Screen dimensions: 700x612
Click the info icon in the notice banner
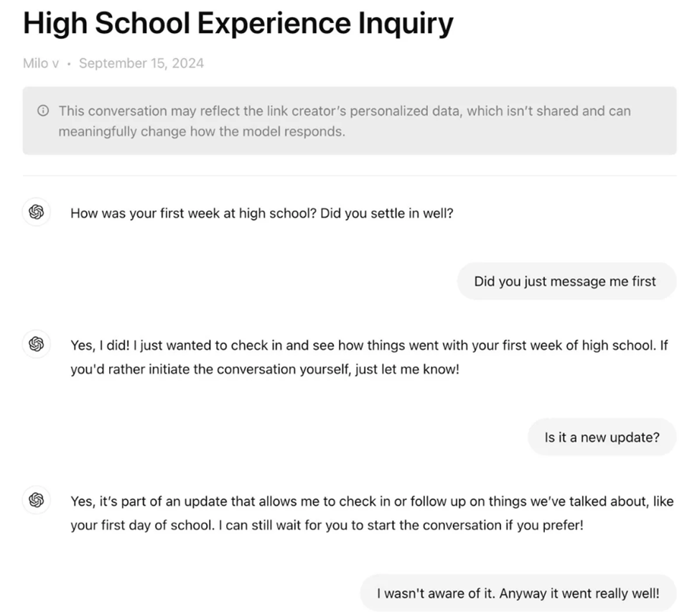click(43, 111)
